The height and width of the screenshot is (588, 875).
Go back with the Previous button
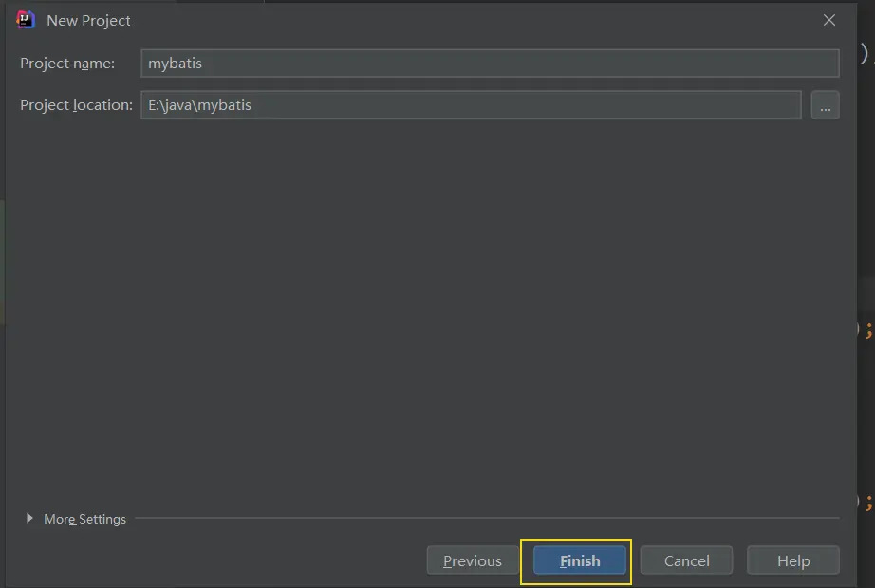(472, 560)
